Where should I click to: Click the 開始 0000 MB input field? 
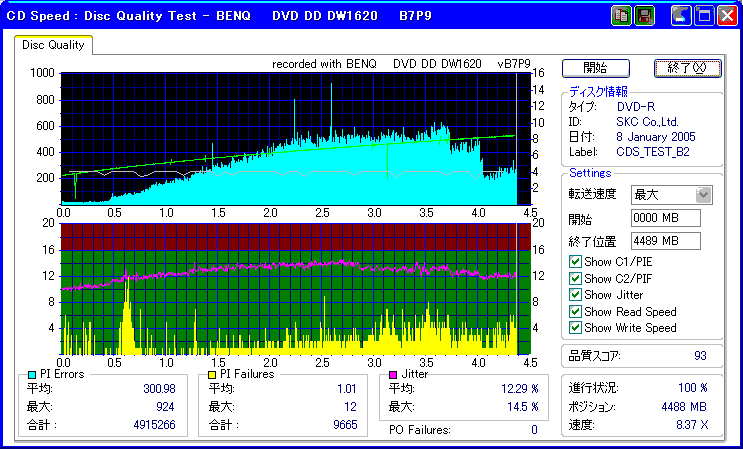tap(666, 218)
